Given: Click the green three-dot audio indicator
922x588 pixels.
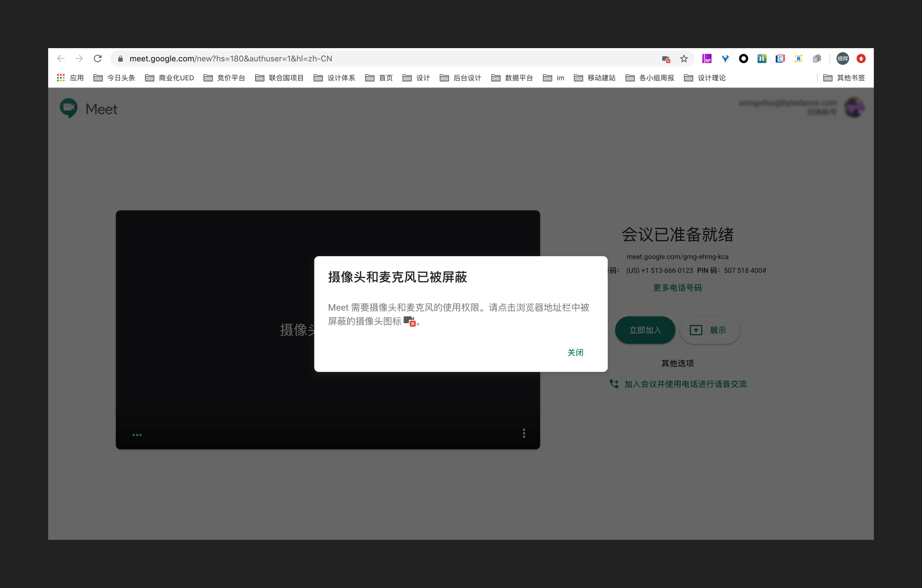Looking at the screenshot, I should pos(137,435).
